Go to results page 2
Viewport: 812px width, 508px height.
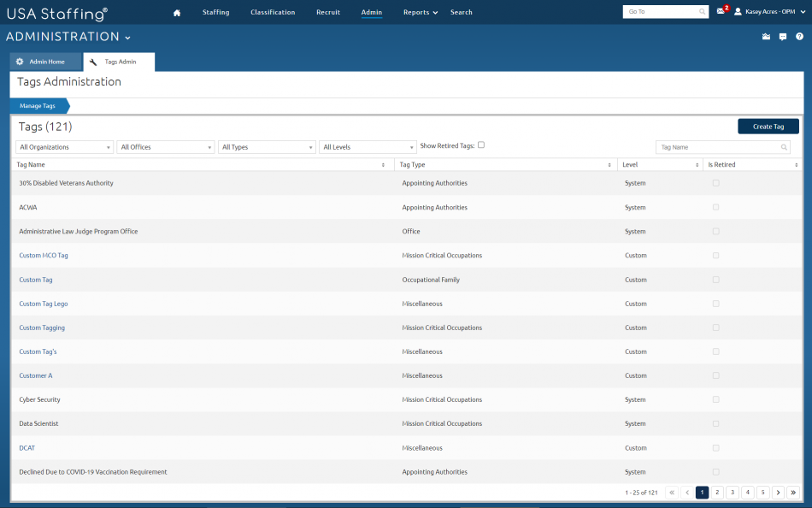[717, 493]
